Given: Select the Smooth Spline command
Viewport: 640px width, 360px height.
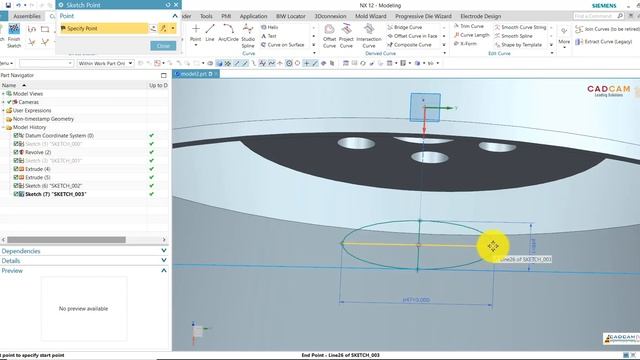Looking at the screenshot, I should tap(513, 36).
